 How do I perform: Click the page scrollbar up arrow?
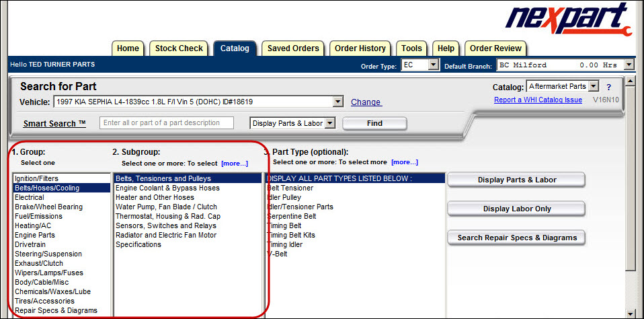tap(630, 82)
